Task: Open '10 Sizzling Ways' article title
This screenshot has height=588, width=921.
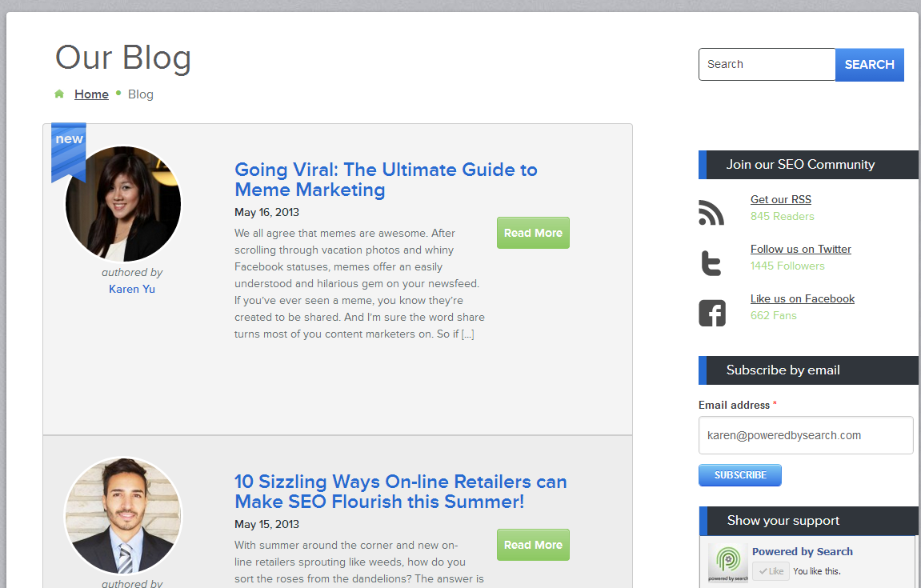Action: [x=401, y=492]
